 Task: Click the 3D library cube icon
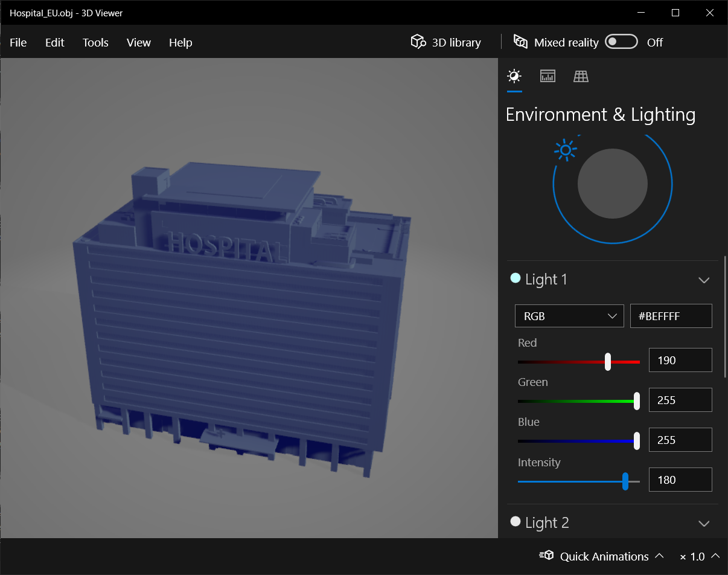418,42
